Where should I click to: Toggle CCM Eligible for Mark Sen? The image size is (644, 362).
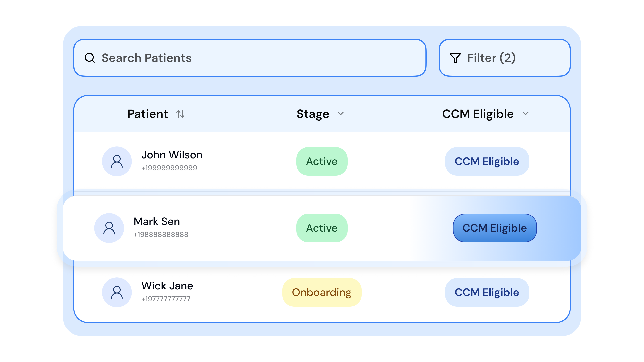click(494, 228)
